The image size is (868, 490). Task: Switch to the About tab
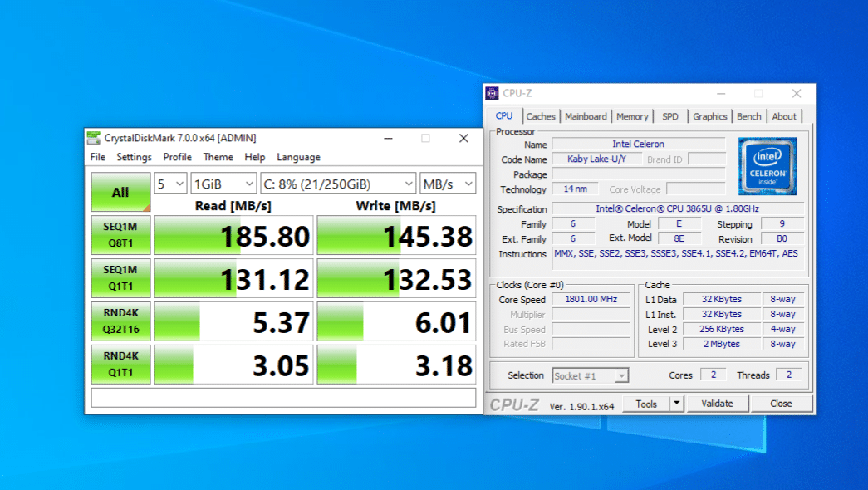click(x=784, y=116)
